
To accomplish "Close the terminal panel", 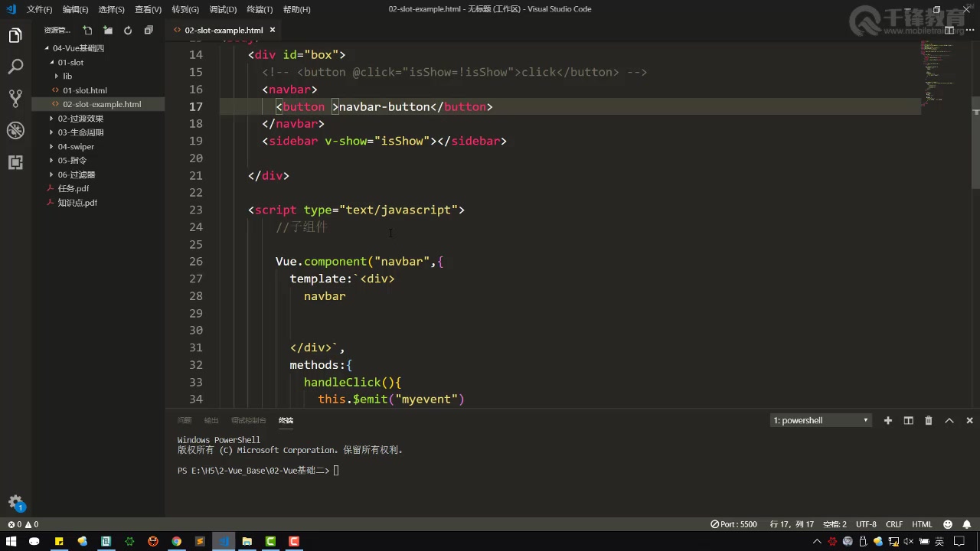I will [x=969, y=420].
